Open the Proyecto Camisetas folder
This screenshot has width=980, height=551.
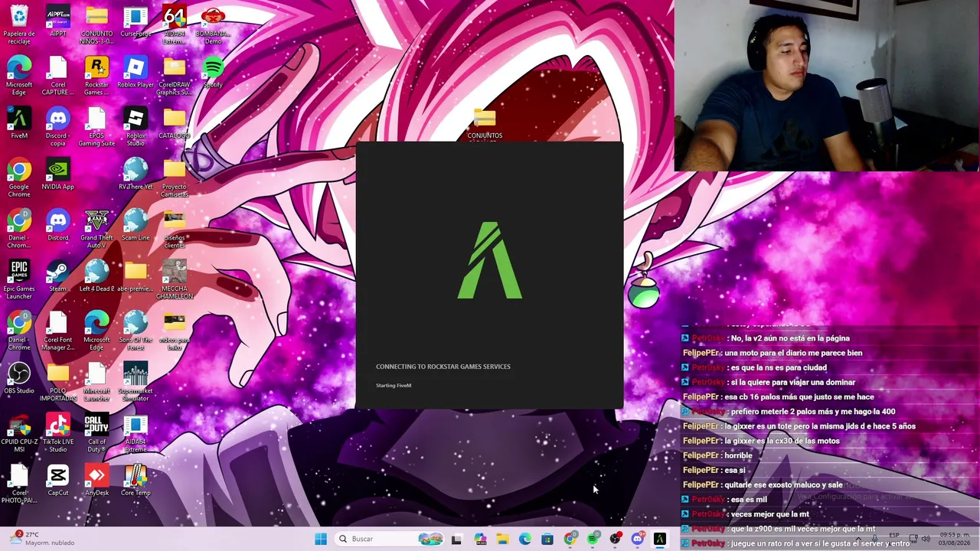click(175, 178)
